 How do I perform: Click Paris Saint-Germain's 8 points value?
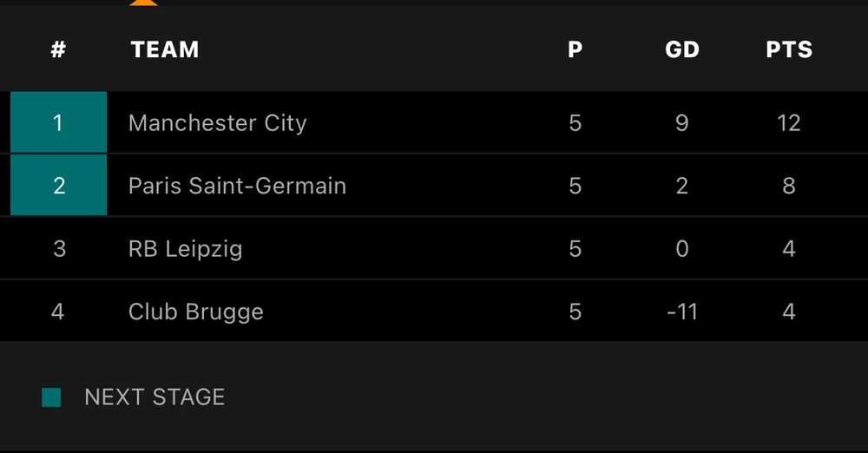(789, 186)
